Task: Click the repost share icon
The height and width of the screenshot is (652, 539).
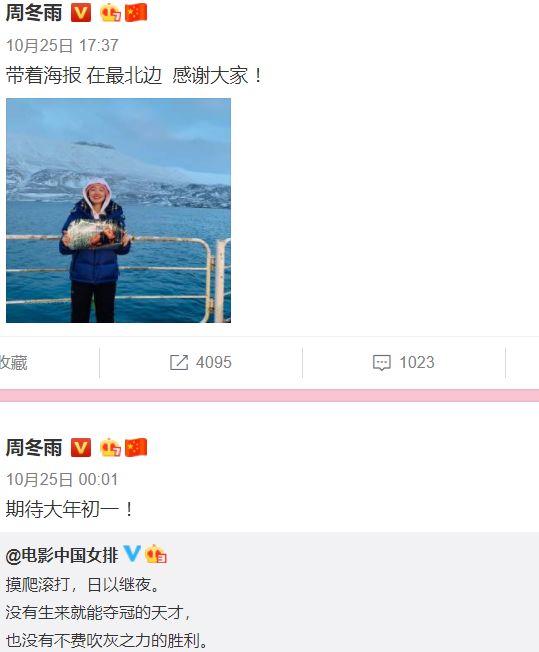Action: (179, 363)
